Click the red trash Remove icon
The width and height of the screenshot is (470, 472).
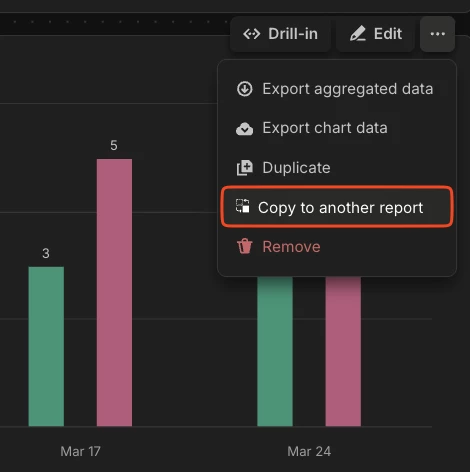pos(245,246)
